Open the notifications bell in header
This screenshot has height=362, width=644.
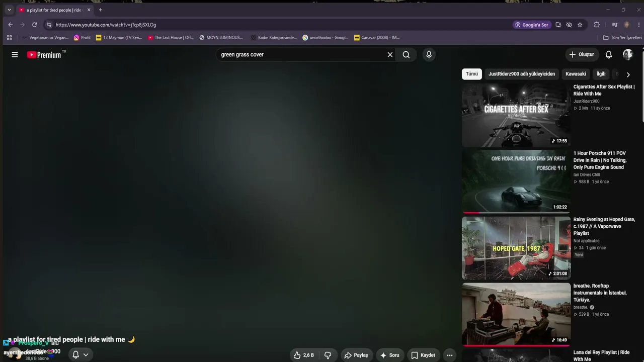pos(609,54)
